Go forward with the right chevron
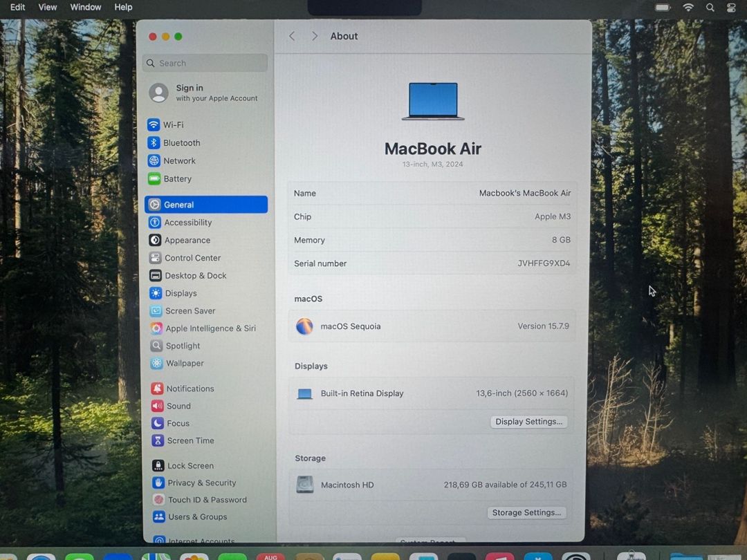Image resolution: width=747 pixels, height=560 pixels. (x=315, y=36)
